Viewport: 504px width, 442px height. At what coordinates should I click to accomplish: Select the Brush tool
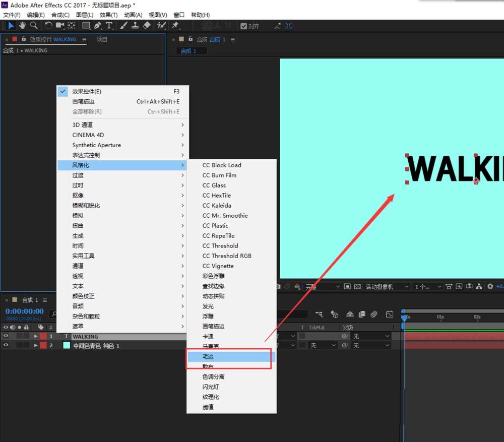pos(124,26)
